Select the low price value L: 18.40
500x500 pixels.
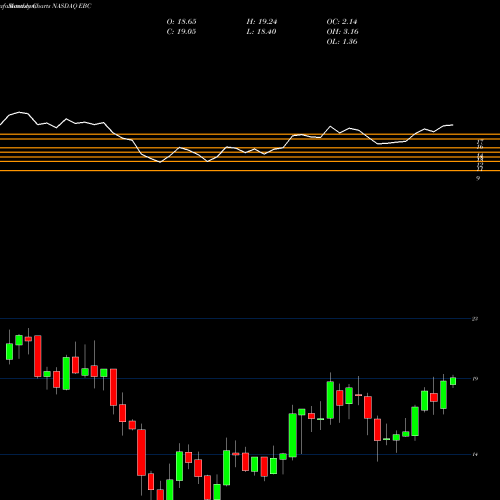click(262, 32)
